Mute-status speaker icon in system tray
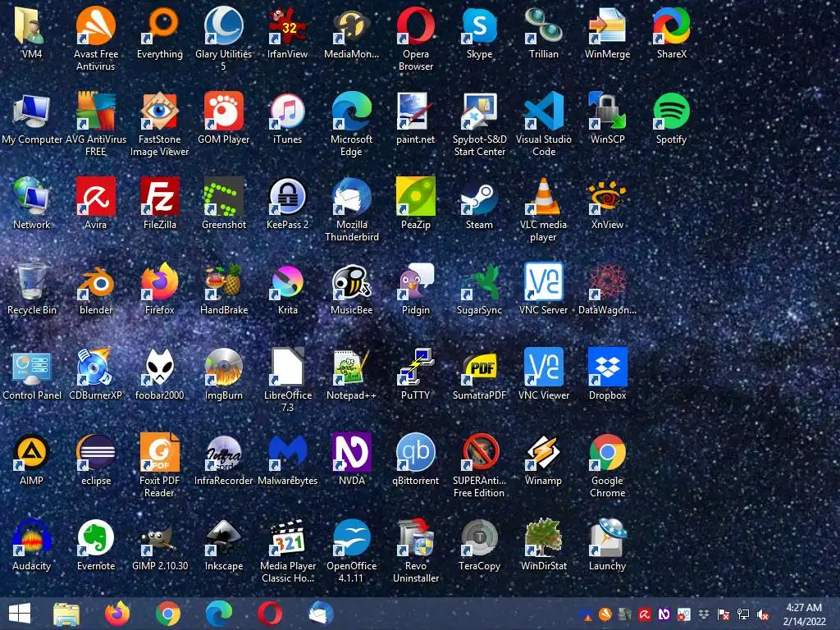Viewport: 840px width, 630px height. [x=763, y=614]
